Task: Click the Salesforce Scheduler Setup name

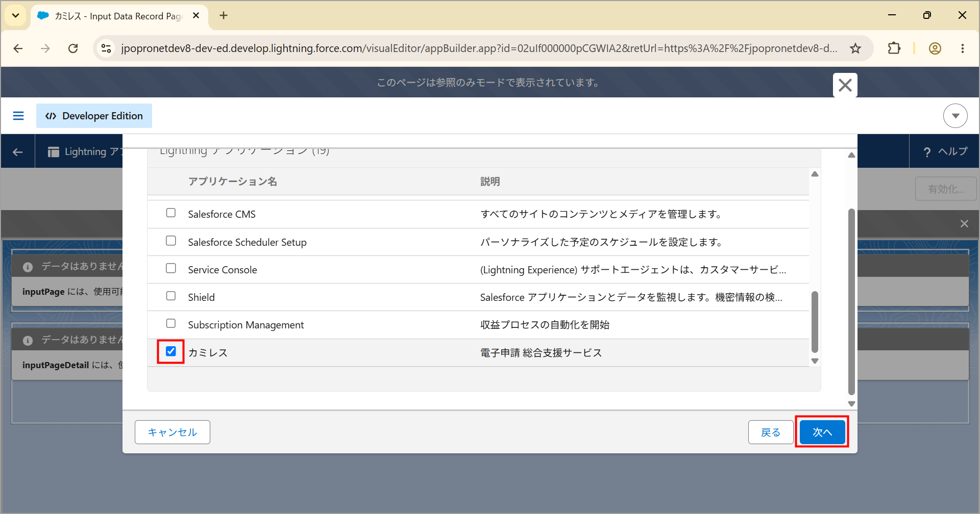Action: pyautogui.click(x=247, y=242)
